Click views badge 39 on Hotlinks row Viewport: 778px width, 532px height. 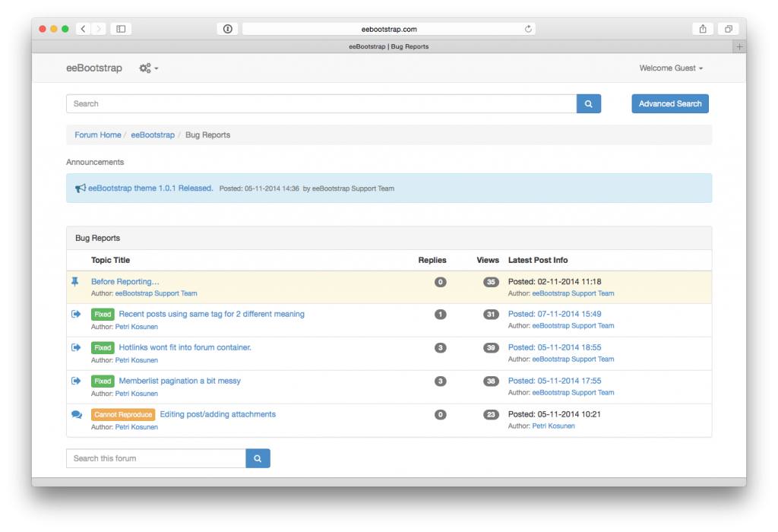tap(491, 347)
